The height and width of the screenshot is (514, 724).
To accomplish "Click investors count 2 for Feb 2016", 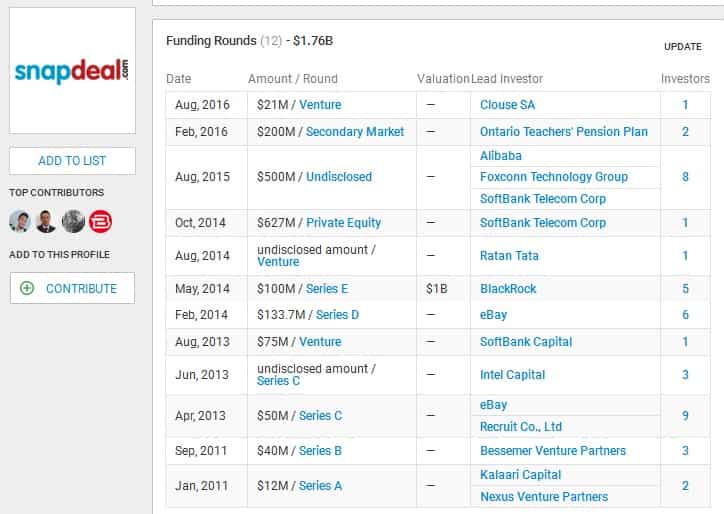I will coord(685,132).
